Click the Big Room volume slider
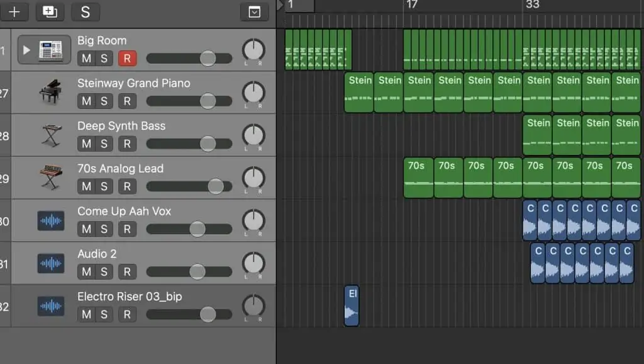Viewport: 644px width, 364px height. coord(189,59)
